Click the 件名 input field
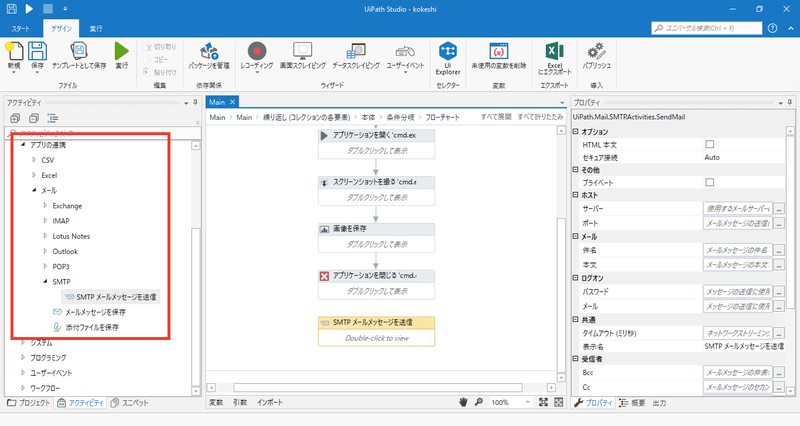 point(738,250)
